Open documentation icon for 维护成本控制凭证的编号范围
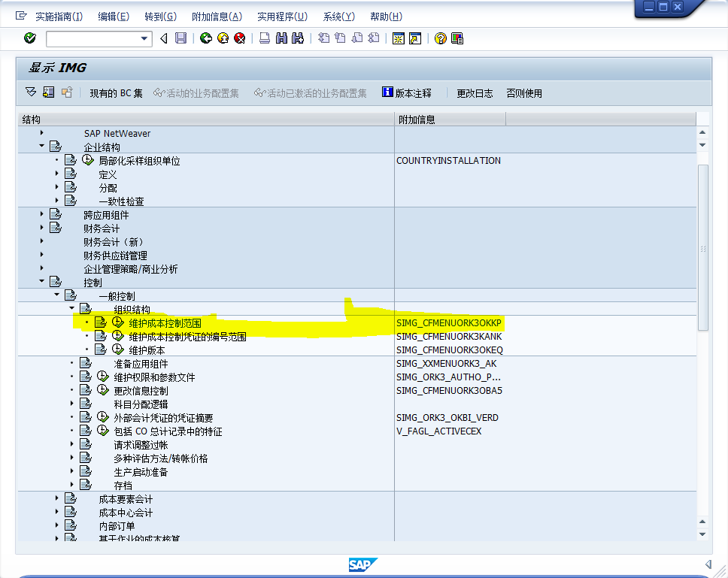 pos(101,335)
